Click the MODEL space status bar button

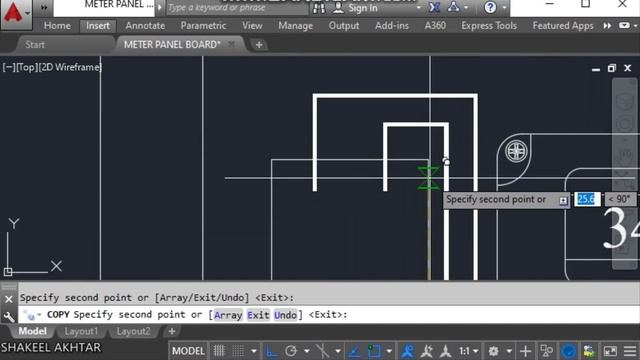pos(188,351)
